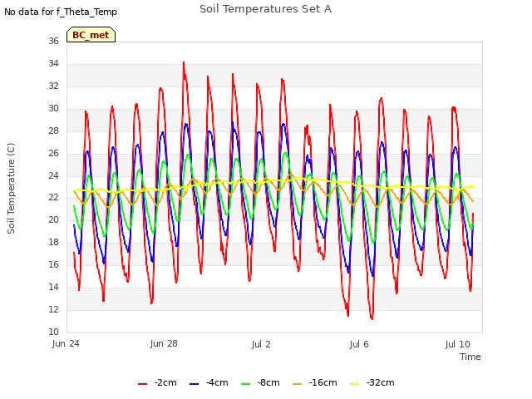Click the 16 y-axis tick label
This screenshot has height=399, width=532.
coord(53,264)
